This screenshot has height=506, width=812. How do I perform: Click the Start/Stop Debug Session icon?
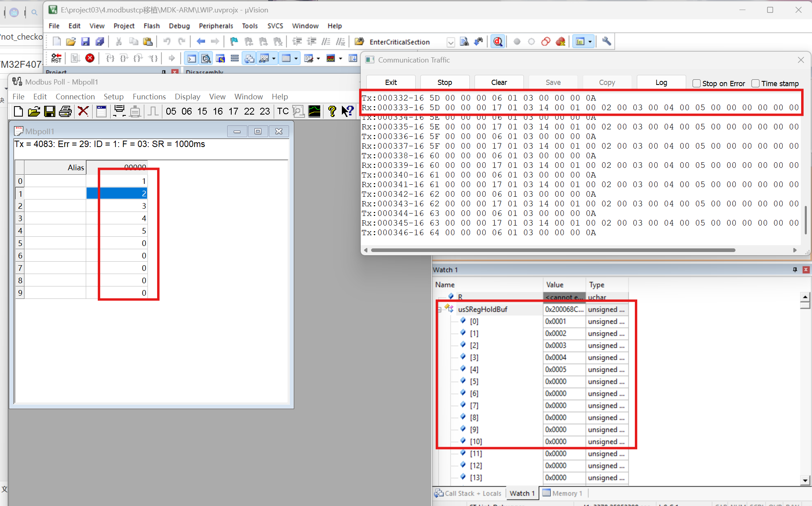(498, 42)
